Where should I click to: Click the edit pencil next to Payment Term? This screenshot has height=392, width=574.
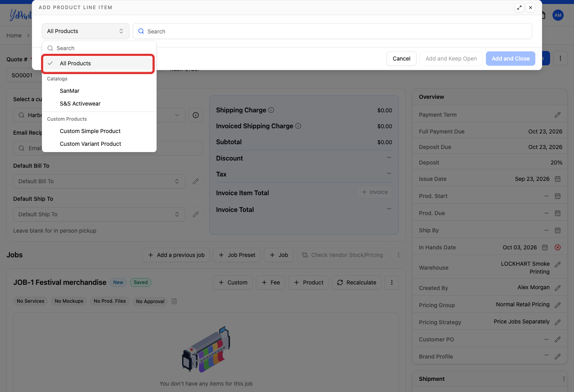tap(558, 115)
